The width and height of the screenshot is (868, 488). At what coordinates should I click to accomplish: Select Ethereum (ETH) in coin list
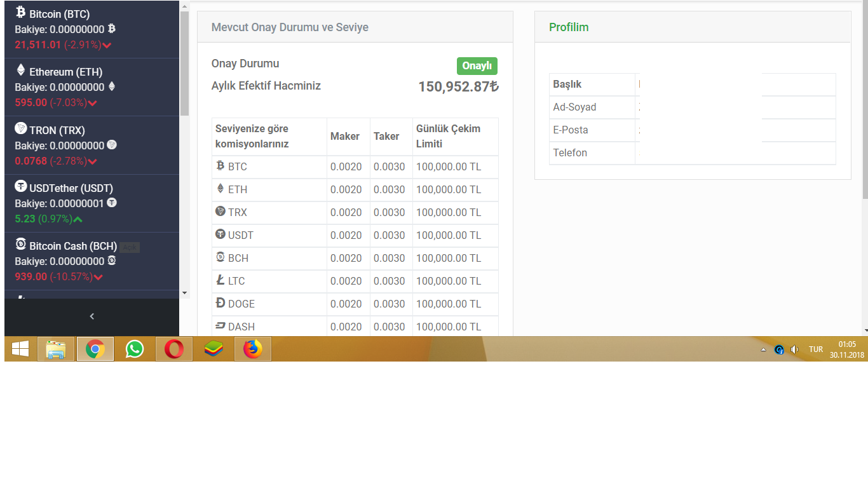(66, 72)
